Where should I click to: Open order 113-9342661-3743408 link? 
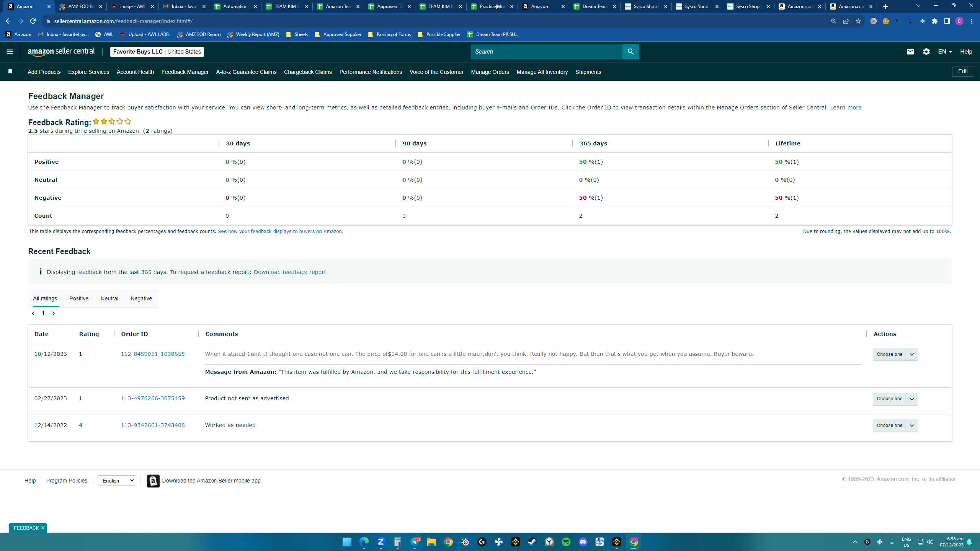[153, 425]
